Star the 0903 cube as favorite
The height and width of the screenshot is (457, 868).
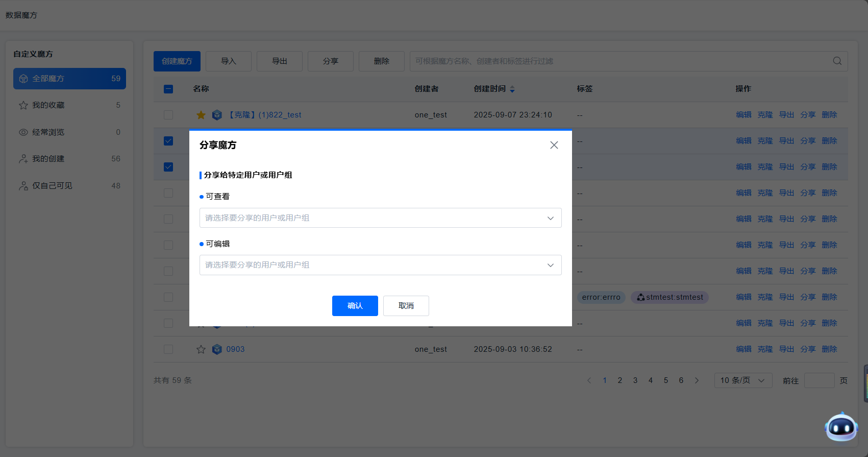click(x=201, y=349)
